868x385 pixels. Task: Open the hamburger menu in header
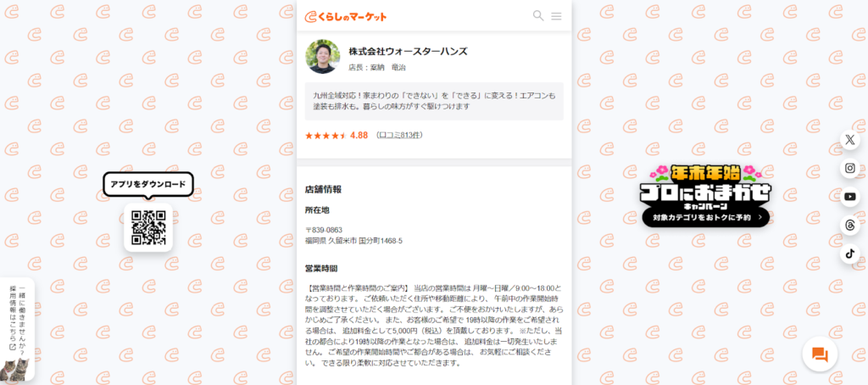[x=556, y=17]
